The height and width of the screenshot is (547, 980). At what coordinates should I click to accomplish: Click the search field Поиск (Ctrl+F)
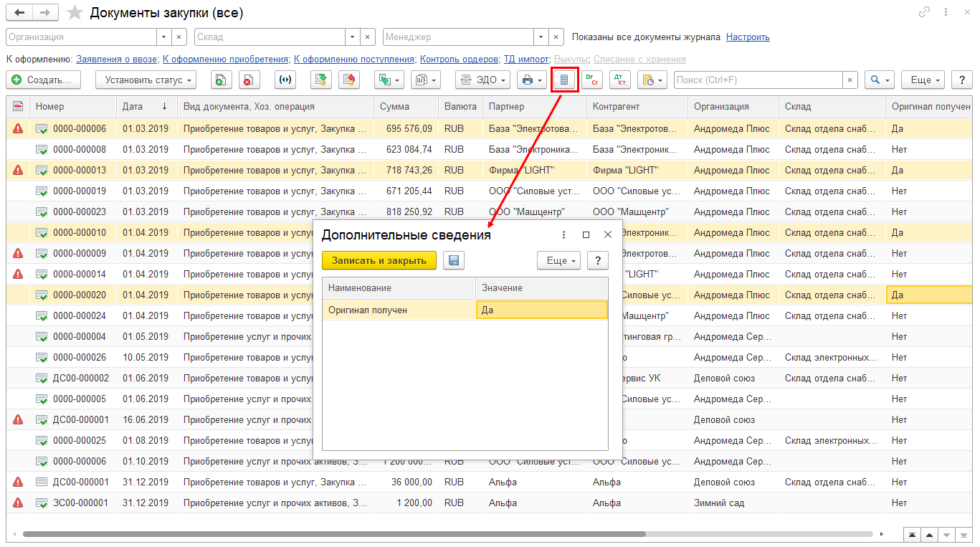coord(758,80)
